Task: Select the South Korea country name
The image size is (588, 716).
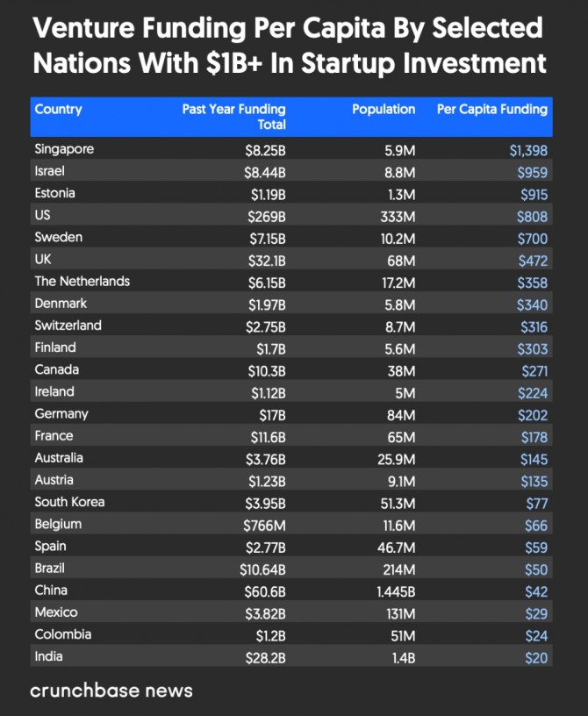Action: pyautogui.click(x=70, y=502)
